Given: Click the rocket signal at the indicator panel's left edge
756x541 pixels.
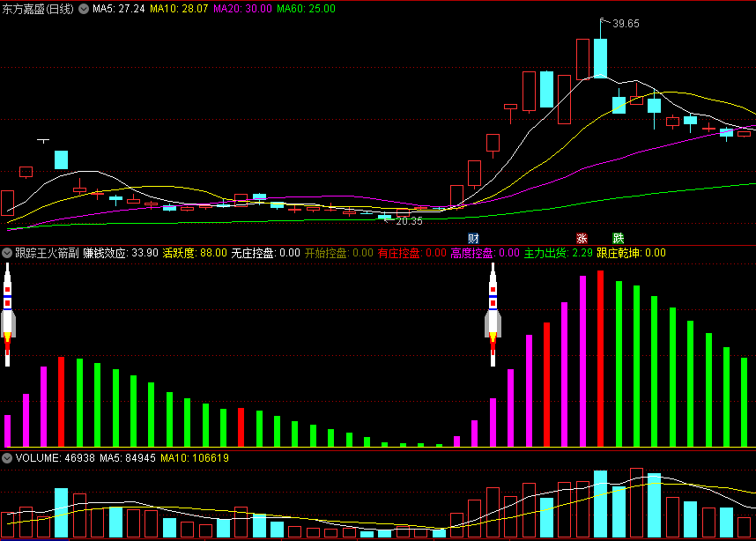Looking at the screenshot, I should pos(8,315).
